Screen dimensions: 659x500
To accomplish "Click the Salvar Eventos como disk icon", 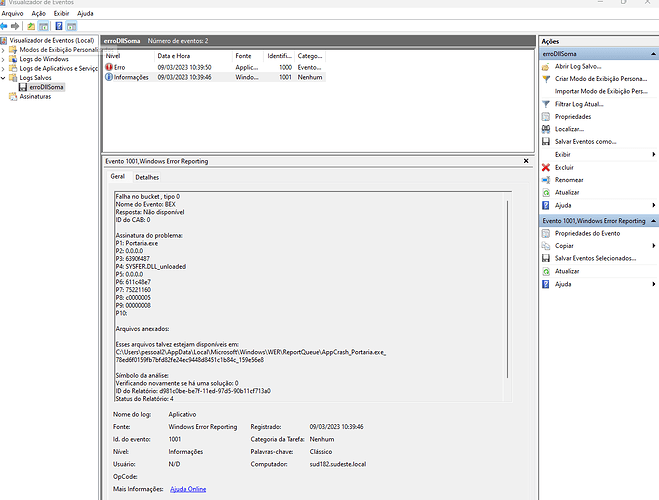I will (x=546, y=142).
